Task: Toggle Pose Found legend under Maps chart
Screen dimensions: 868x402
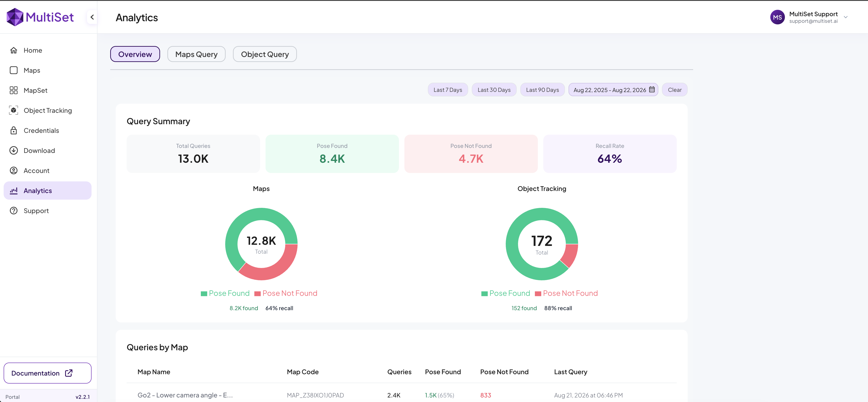Action: tap(225, 293)
